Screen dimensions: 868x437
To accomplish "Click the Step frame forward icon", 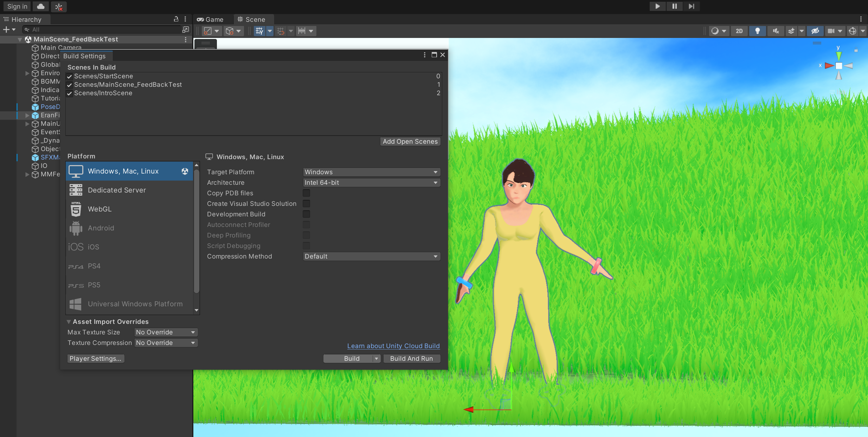I will 691,6.
